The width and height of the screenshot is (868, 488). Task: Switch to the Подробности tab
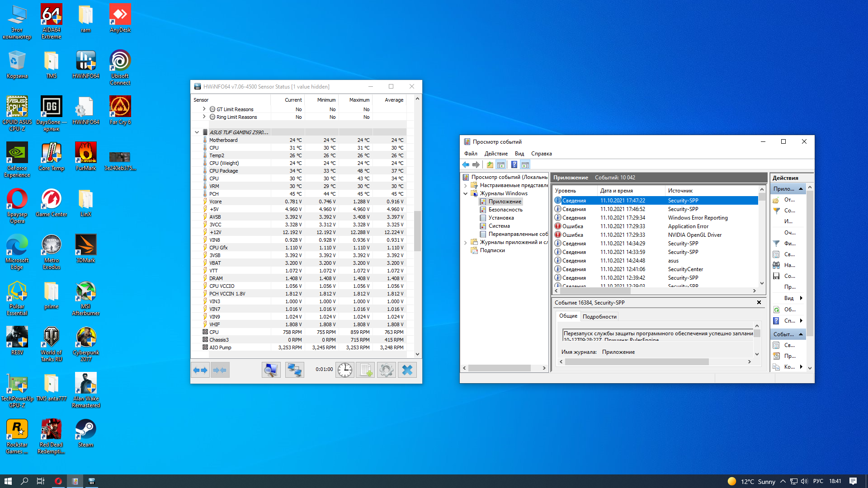click(x=599, y=317)
